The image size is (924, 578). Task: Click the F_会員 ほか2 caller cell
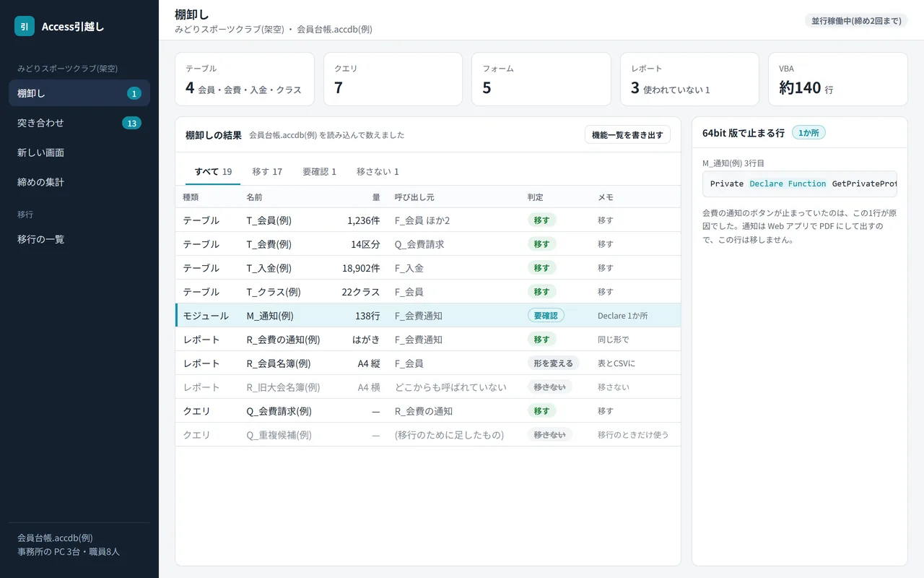pos(422,220)
